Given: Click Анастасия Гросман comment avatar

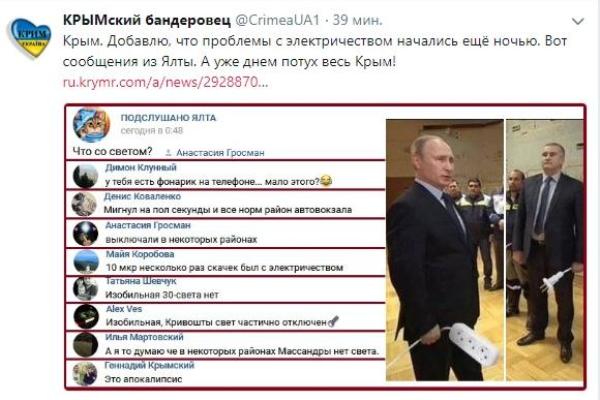Looking at the screenshot, I should (x=86, y=233).
